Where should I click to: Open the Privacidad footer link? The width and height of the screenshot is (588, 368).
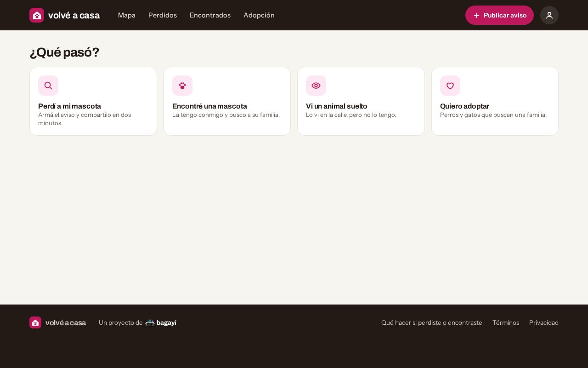tap(544, 322)
